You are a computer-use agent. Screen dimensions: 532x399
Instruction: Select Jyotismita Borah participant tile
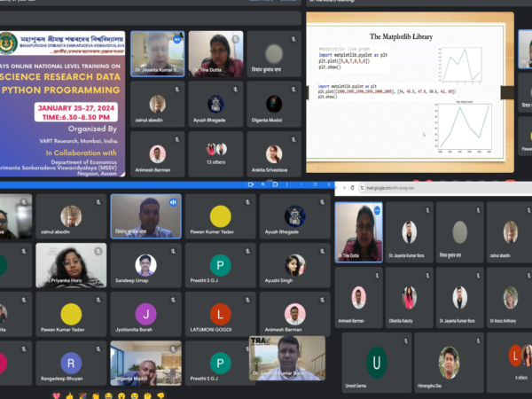tap(145, 314)
